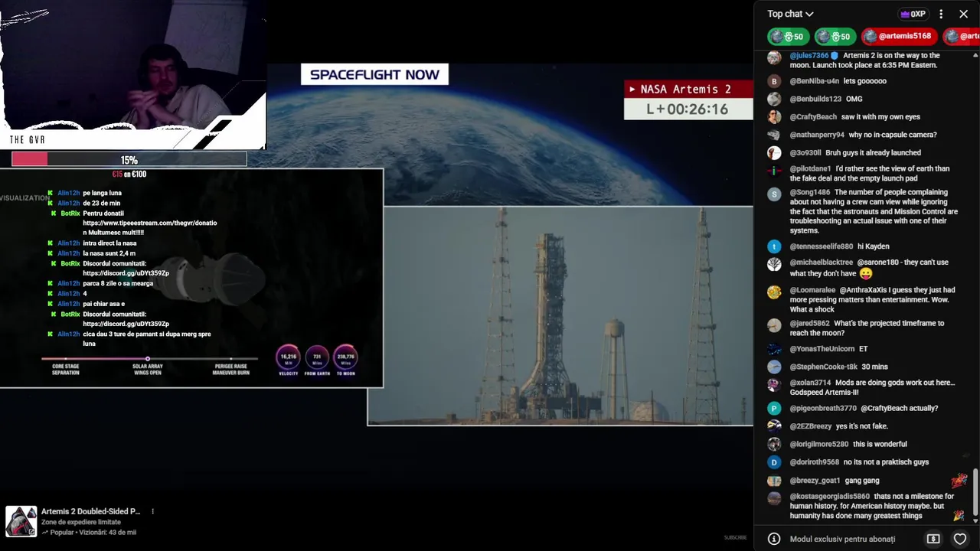
Task: Click the Velocity 16,216 gauge circle
Action: (x=289, y=357)
